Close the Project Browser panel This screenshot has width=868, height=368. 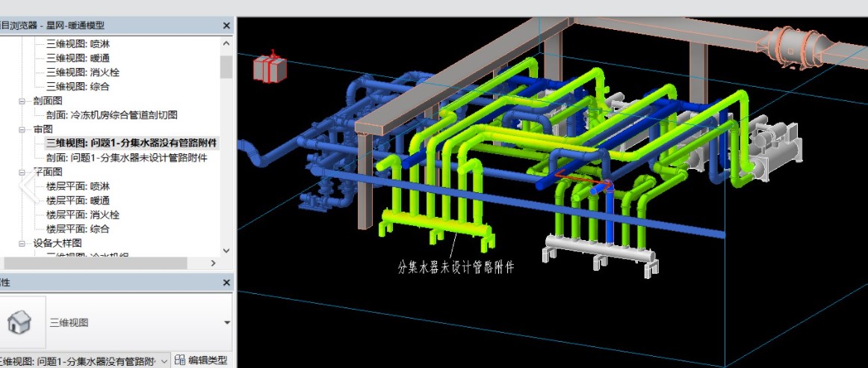click(x=226, y=25)
